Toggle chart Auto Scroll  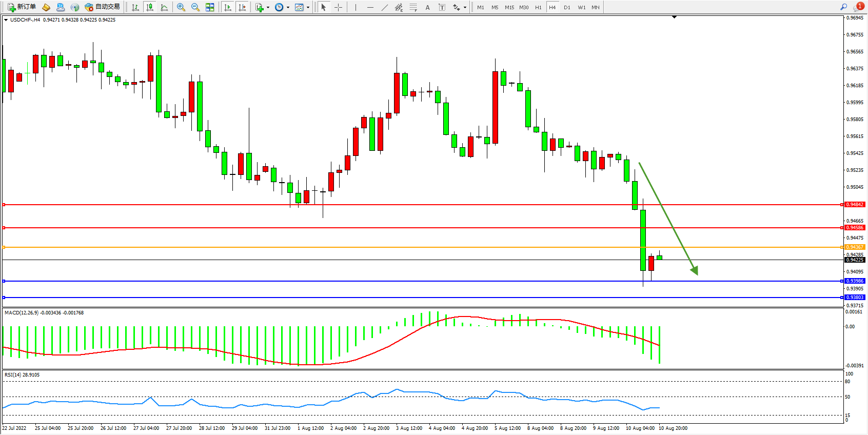click(x=228, y=7)
